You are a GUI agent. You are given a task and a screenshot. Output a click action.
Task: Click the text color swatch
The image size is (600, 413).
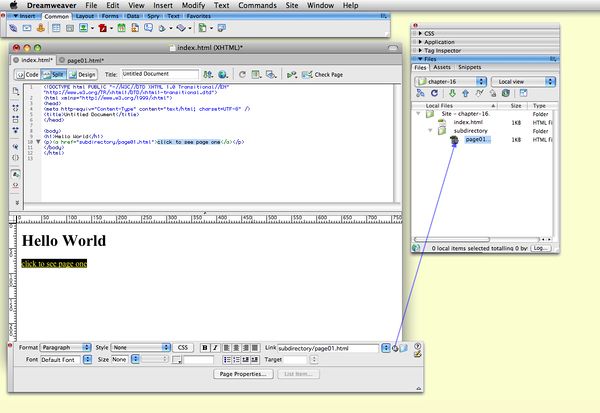coord(179,359)
